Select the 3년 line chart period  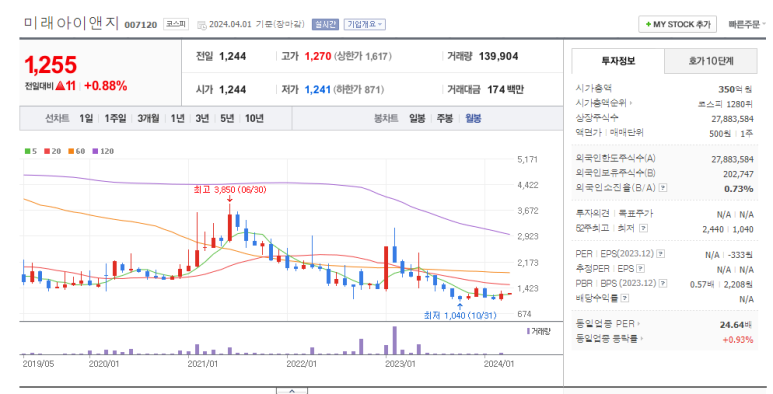(x=202, y=118)
